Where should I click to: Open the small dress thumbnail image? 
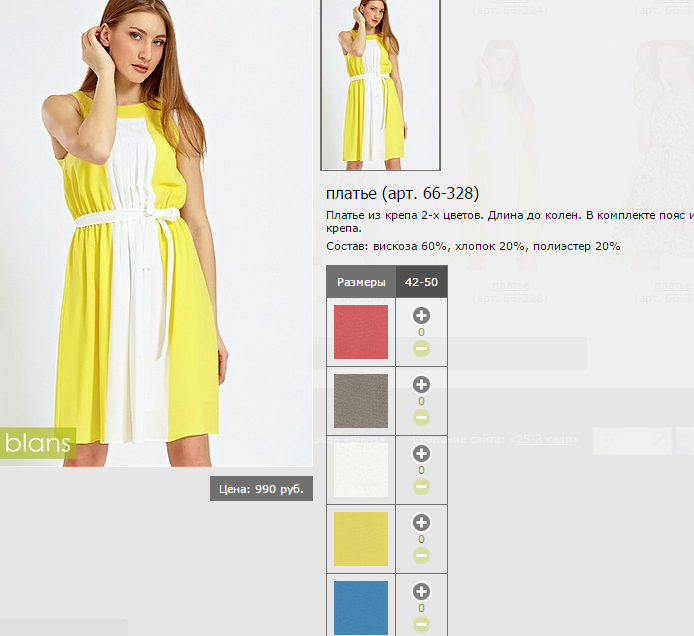[379, 84]
